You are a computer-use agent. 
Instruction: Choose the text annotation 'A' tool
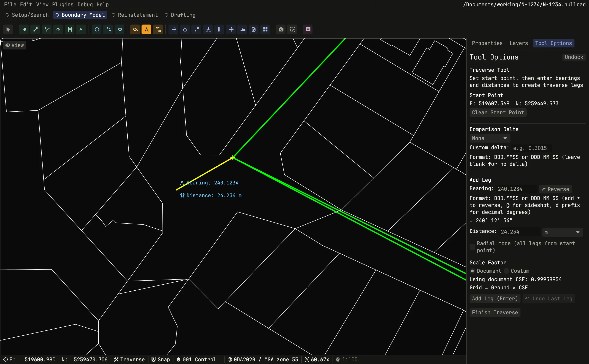coord(81,29)
